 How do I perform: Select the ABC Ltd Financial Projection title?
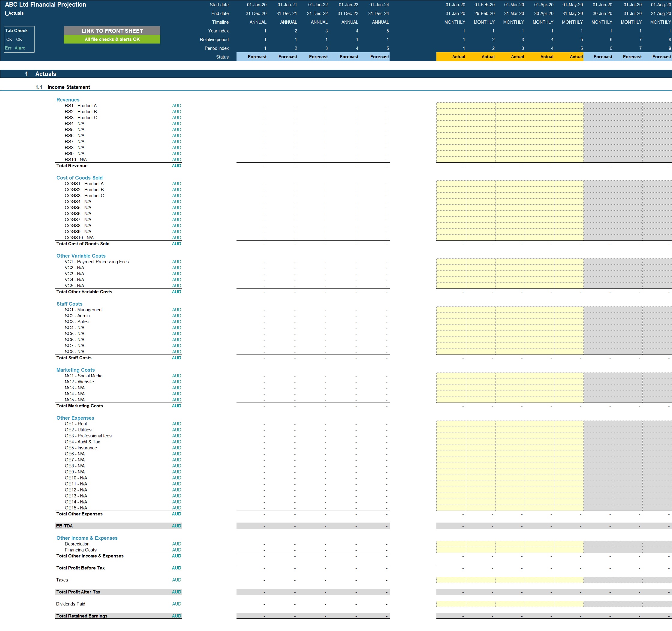45,5
